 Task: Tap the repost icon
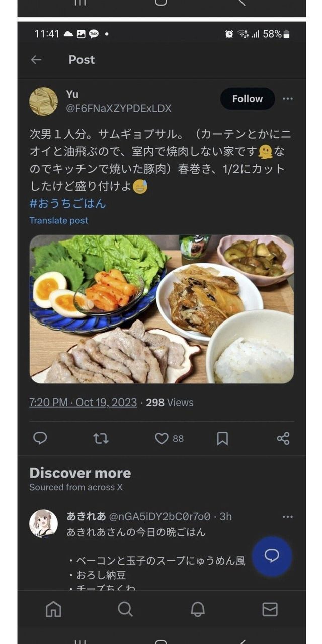click(x=101, y=438)
